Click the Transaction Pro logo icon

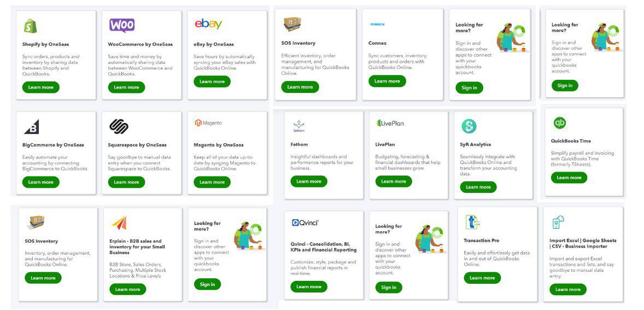pos(472,222)
